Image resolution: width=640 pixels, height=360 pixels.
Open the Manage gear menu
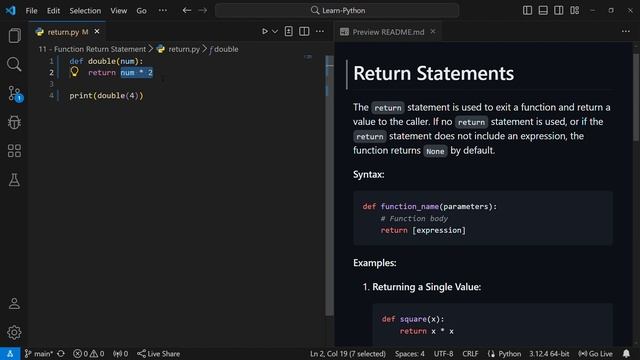pyautogui.click(x=14, y=332)
